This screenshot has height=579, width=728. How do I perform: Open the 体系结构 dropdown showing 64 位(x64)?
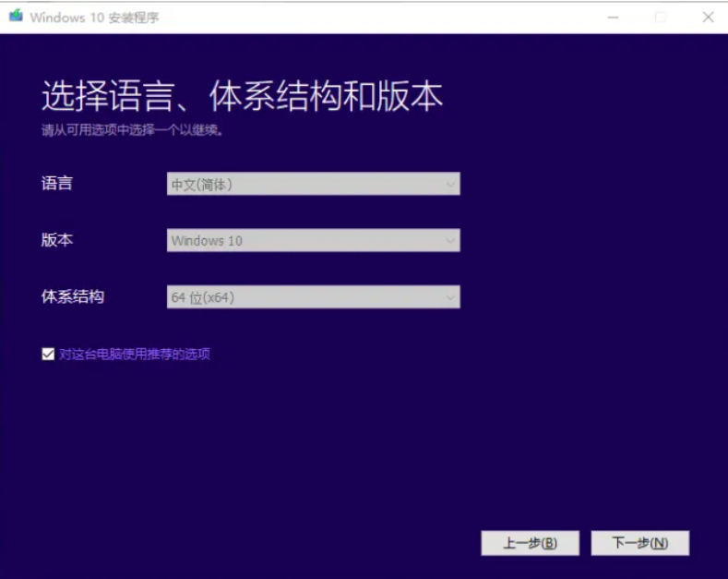click(313, 297)
